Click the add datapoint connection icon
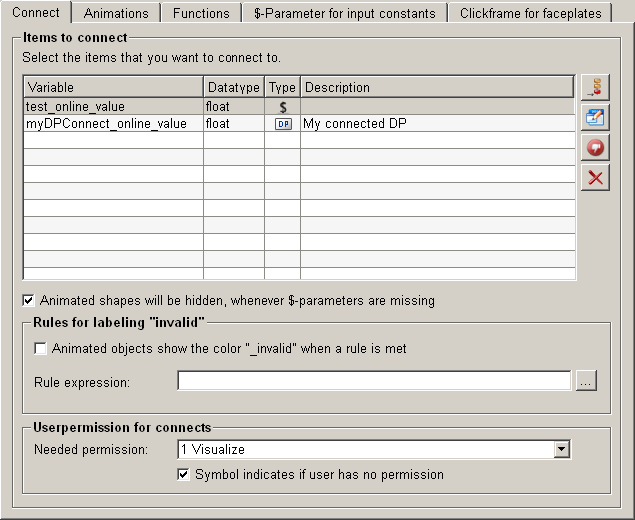635x520 pixels. (x=595, y=88)
